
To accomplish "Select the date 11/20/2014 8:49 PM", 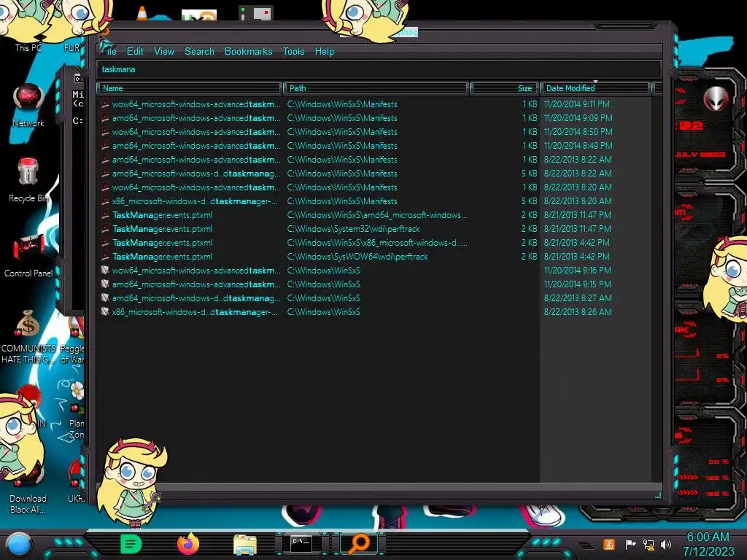I will [578, 146].
